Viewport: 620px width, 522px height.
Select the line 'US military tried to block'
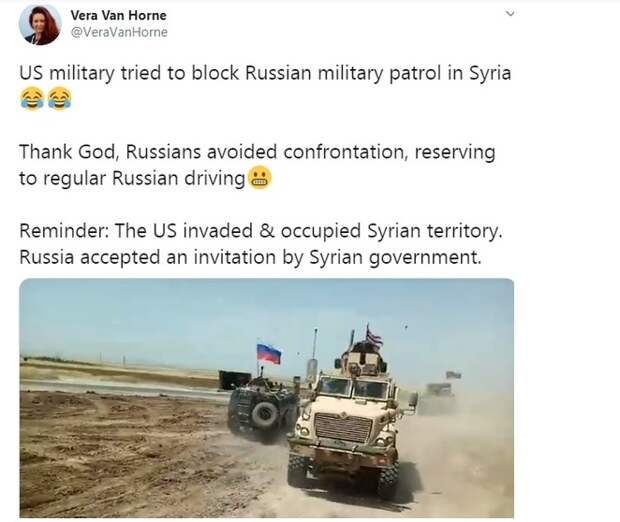click(x=129, y=73)
